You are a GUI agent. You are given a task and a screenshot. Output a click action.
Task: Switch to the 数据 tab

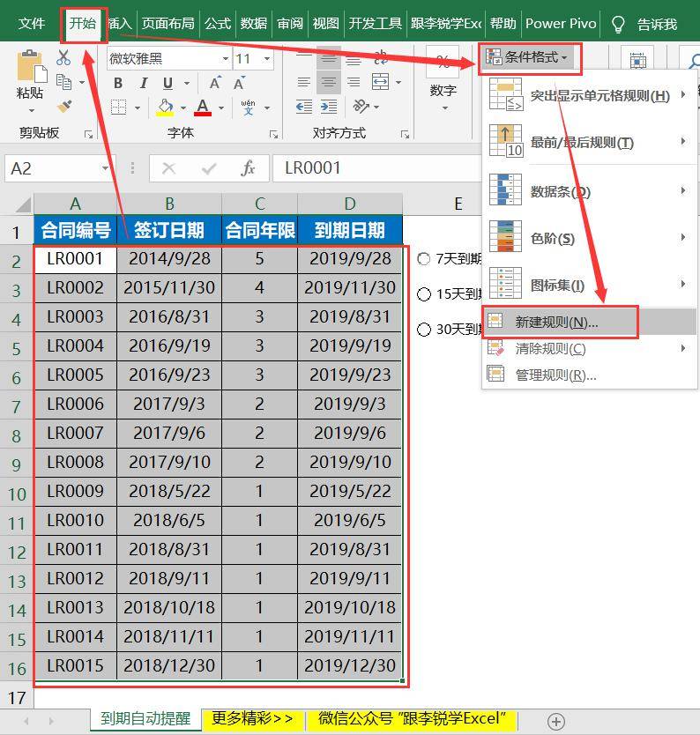[254, 24]
